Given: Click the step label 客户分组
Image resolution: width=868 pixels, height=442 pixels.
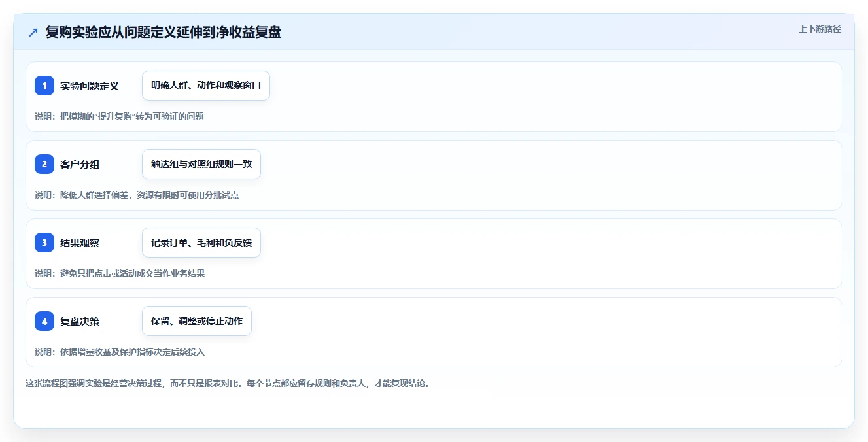Looking at the screenshot, I should (80, 164).
